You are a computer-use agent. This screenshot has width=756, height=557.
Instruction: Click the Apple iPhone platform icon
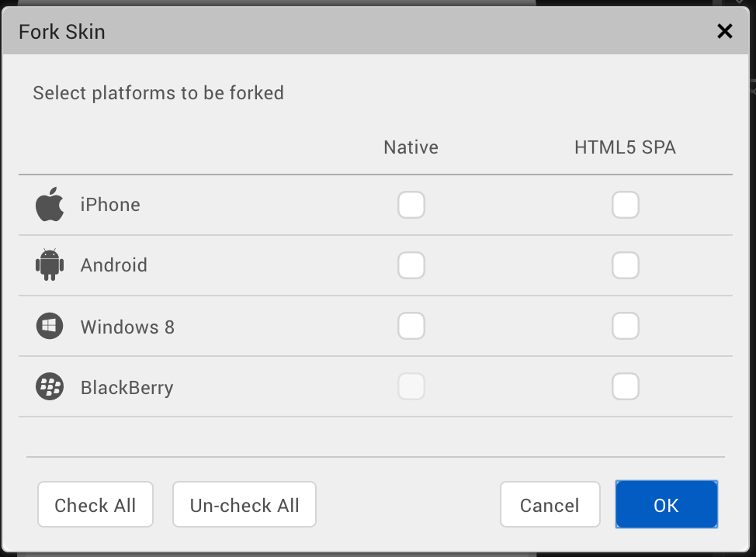coord(50,205)
